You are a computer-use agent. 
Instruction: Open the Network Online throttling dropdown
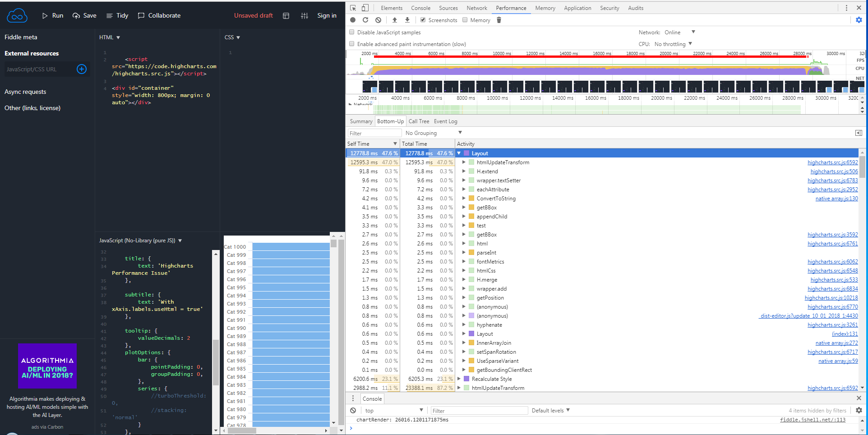point(679,32)
